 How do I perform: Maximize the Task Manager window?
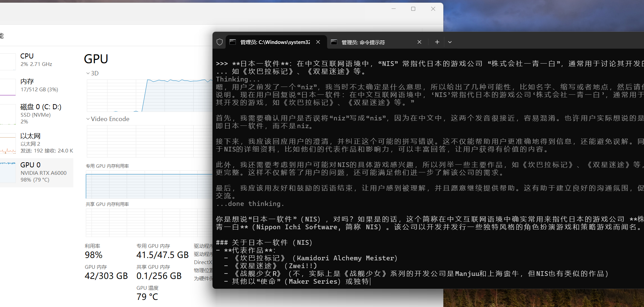point(413,9)
